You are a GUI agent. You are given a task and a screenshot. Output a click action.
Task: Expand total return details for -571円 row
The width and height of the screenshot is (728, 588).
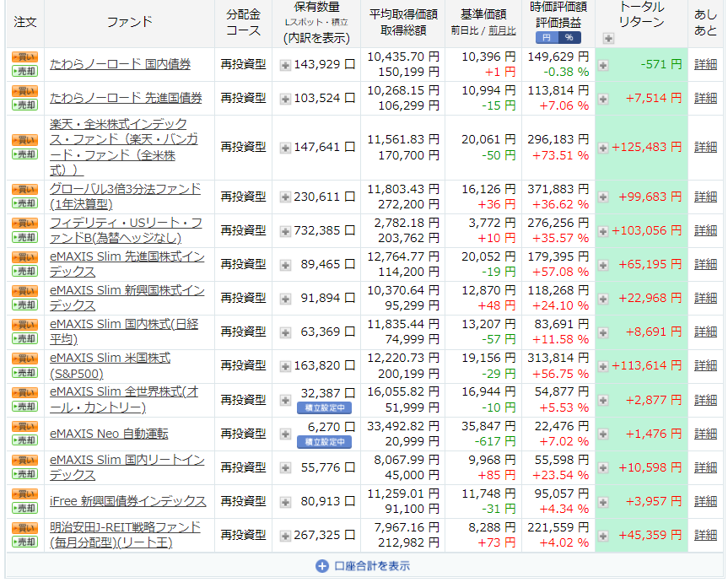[x=603, y=66]
